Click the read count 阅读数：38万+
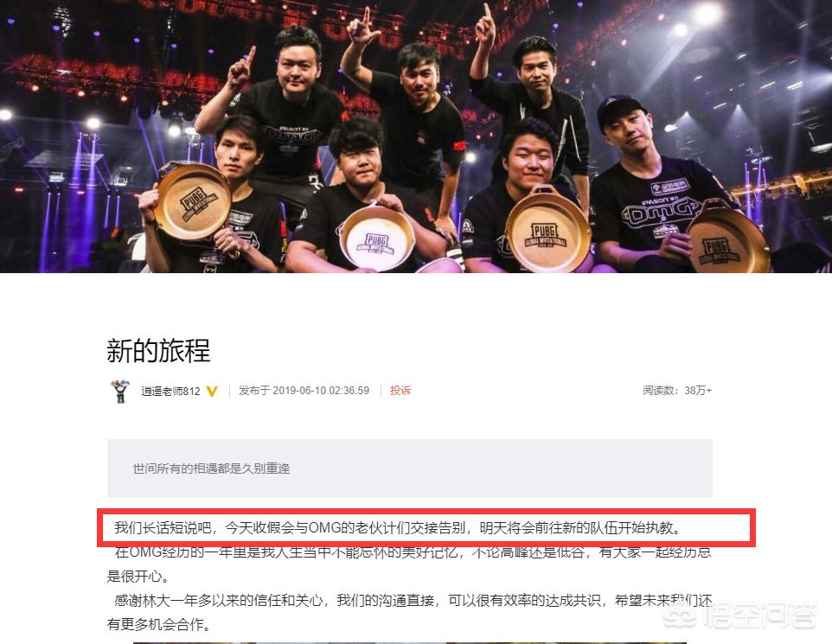 tap(677, 391)
